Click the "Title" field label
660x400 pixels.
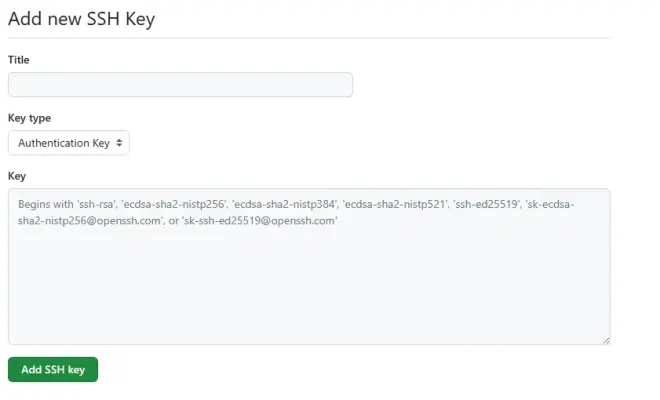pyautogui.click(x=19, y=60)
